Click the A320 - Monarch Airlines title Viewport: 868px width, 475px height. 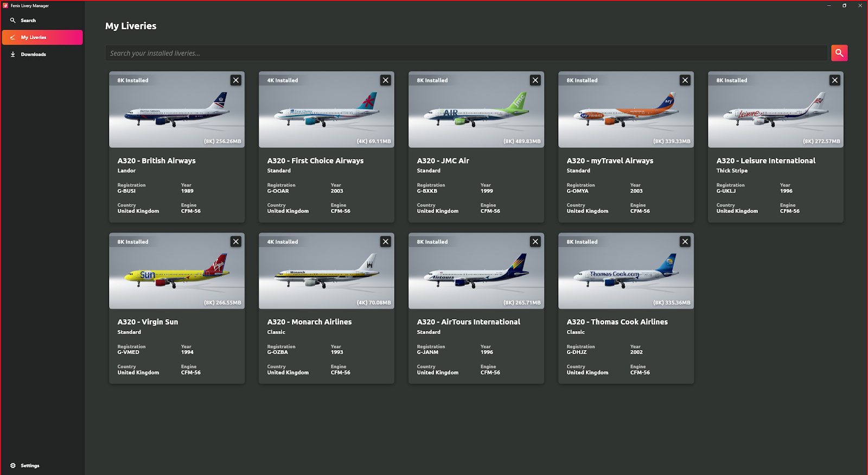pos(310,322)
